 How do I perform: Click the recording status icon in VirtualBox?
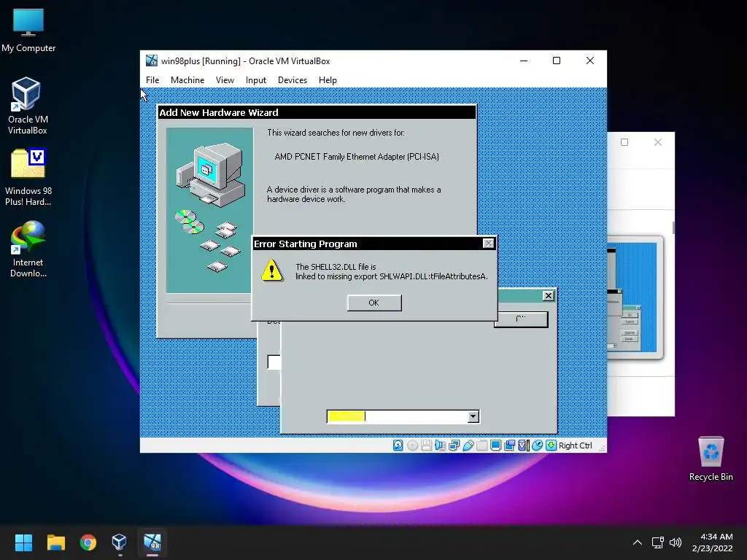(509, 446)
